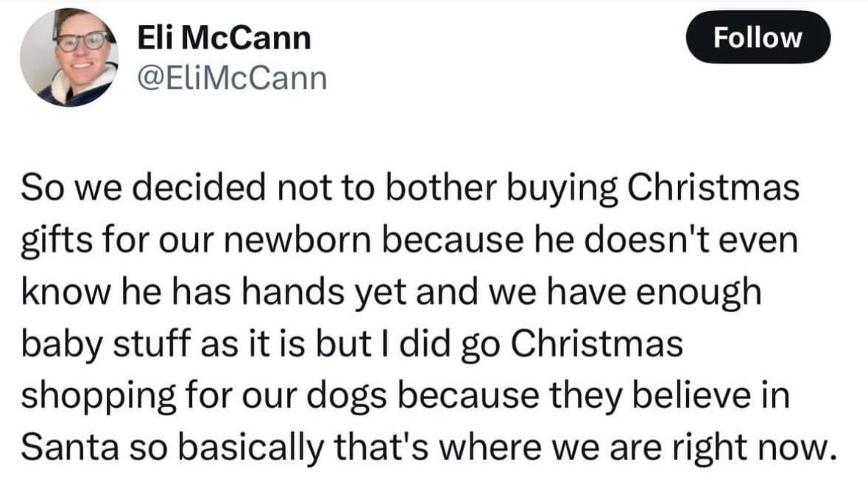
Task: Open Eli McCann's profile picture
Action: click(69, 57)
